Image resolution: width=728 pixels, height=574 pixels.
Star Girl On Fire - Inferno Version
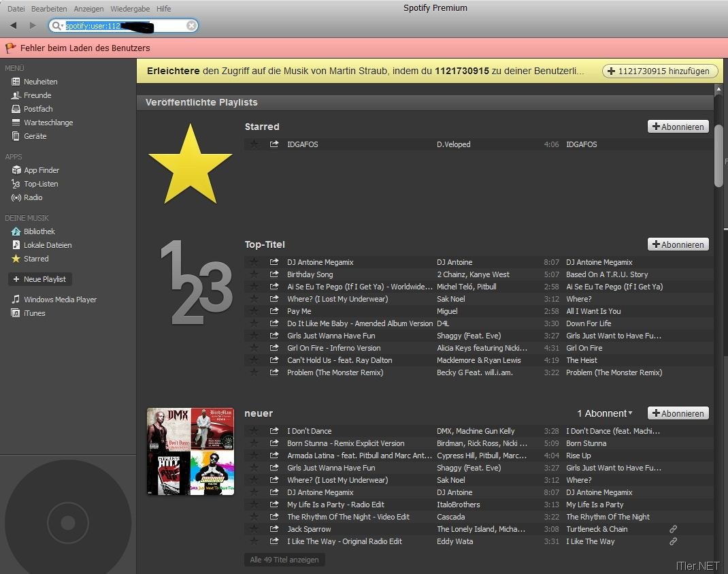point(254,348)
